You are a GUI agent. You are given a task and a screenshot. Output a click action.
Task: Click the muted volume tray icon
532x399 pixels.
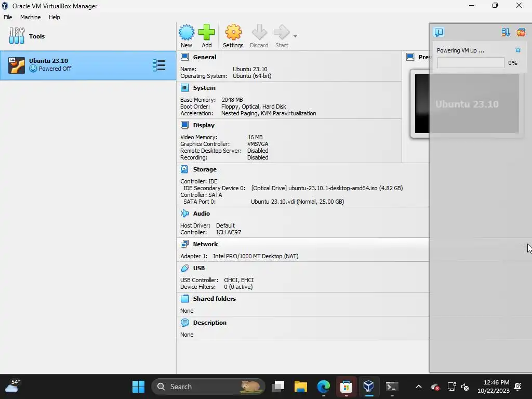pos(465,387)
